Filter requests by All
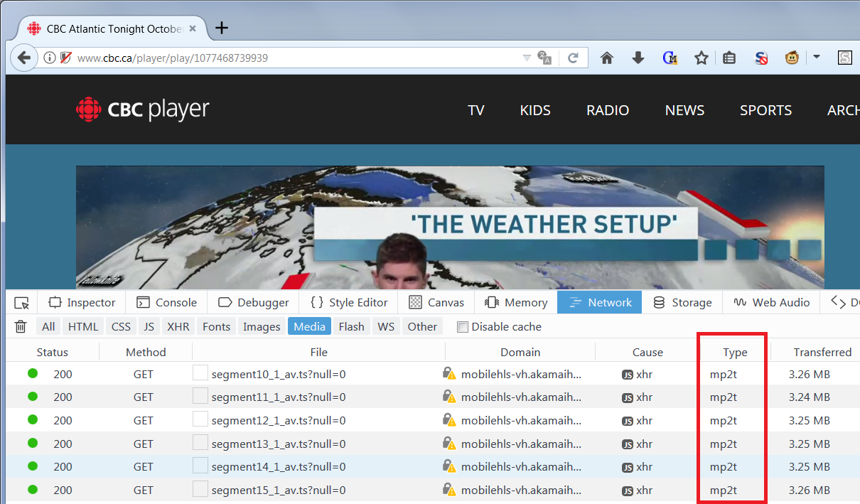 [x=48, y=327]
